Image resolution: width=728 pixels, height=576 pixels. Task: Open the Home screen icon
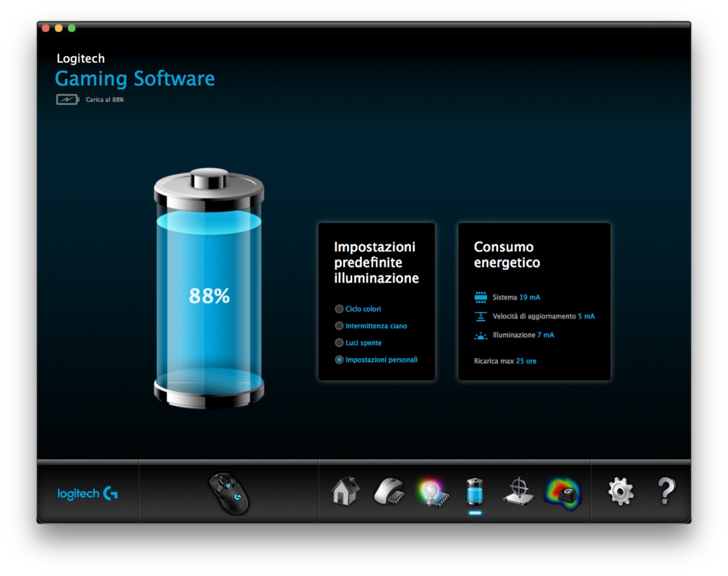[x=346, y=491]
